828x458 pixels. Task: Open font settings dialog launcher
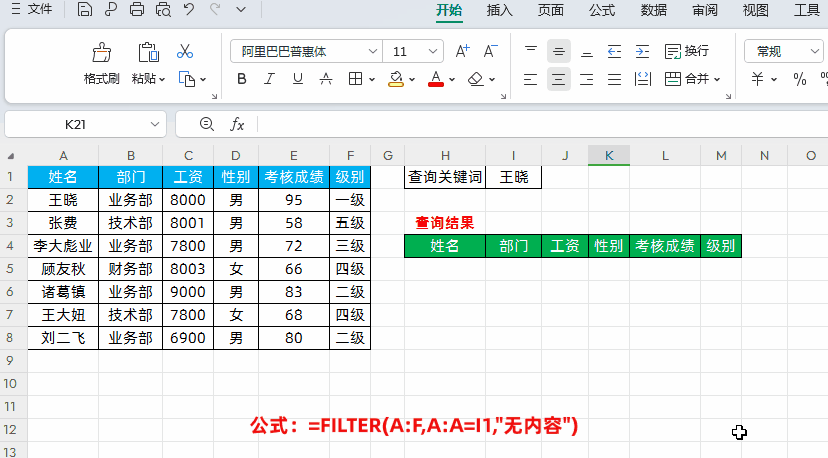tap(503, 96)
